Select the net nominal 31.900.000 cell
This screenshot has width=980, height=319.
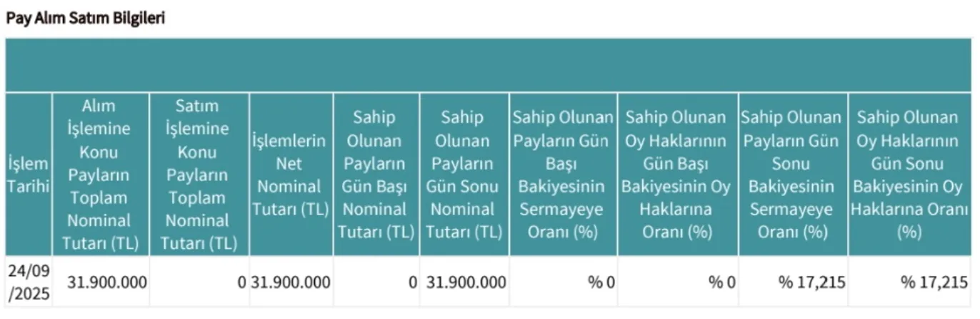click(x=290, y=282)
